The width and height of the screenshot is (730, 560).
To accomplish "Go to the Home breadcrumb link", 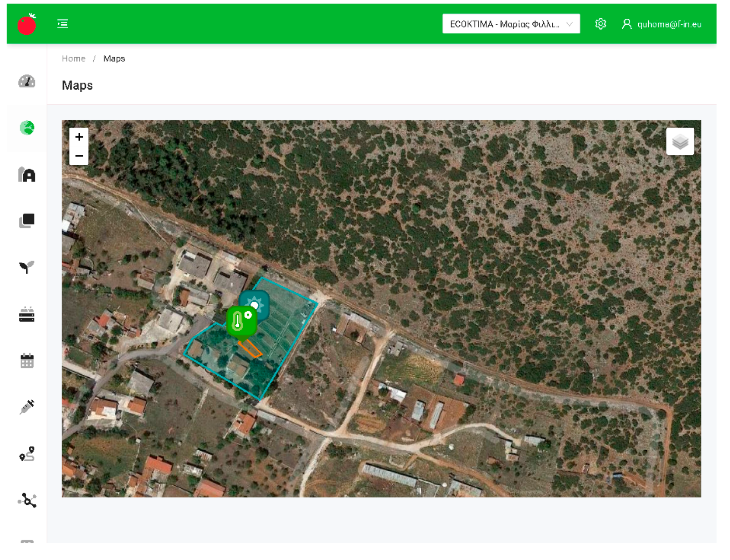I will point(73,59).
